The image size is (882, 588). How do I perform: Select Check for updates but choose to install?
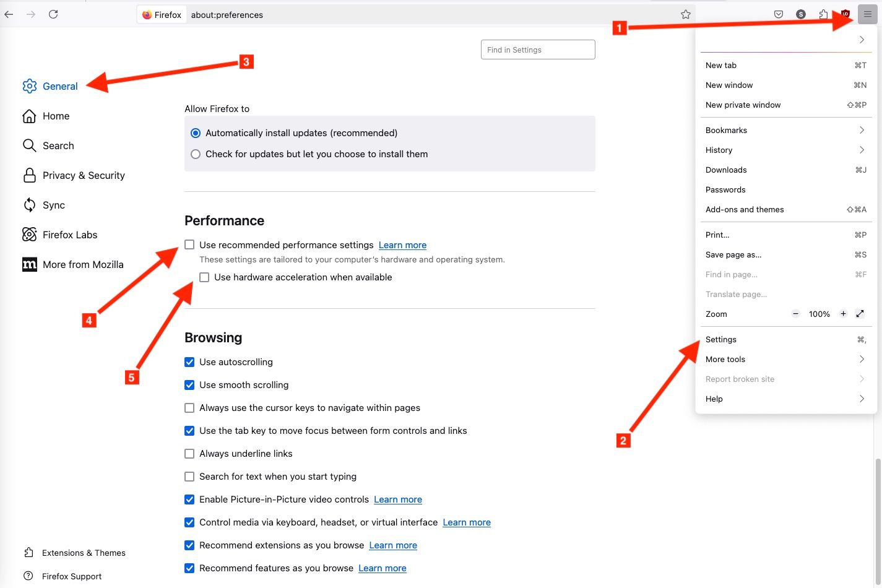pos(196,153)
